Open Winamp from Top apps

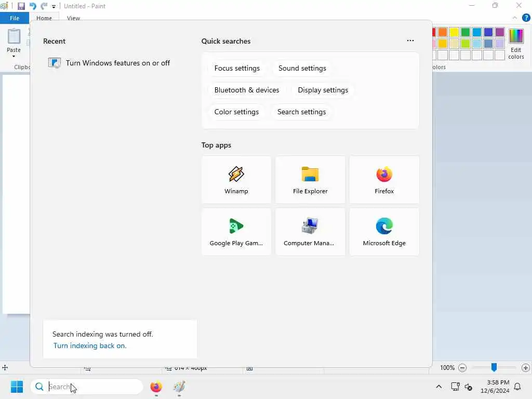coord(236,180)
